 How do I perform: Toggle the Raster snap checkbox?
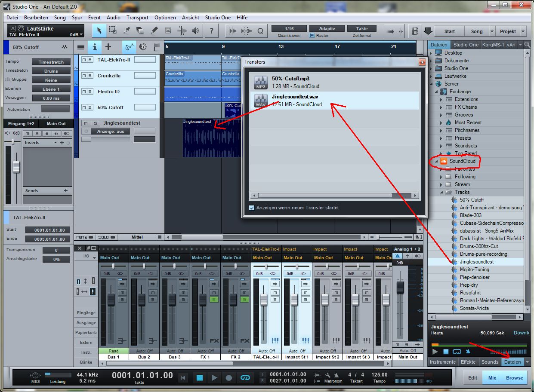tap(312, 36)
